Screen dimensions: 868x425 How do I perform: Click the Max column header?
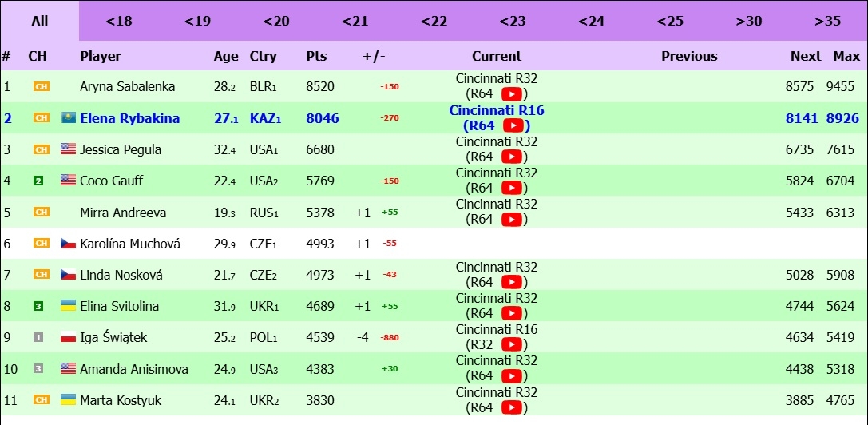[x=846, y=56]
